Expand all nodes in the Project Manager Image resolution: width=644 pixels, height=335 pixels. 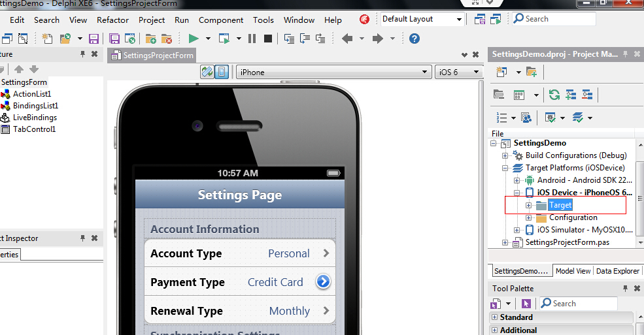click(571, 95)
